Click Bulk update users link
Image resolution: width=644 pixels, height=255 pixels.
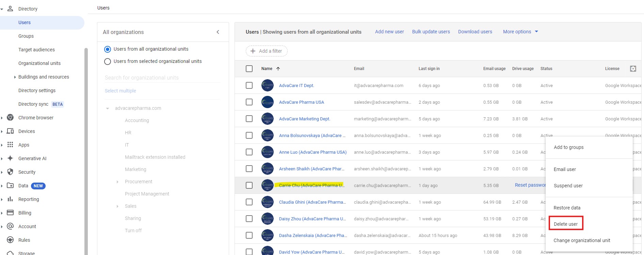[x=431, y=32]
